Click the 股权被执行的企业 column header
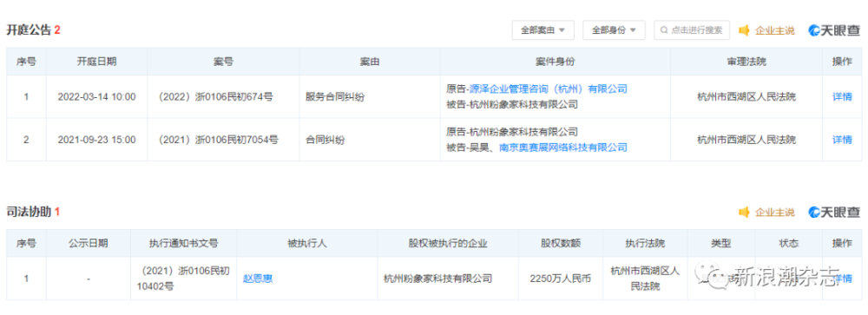868x315 pixels. pyautogui.click(x=448, y=243)
